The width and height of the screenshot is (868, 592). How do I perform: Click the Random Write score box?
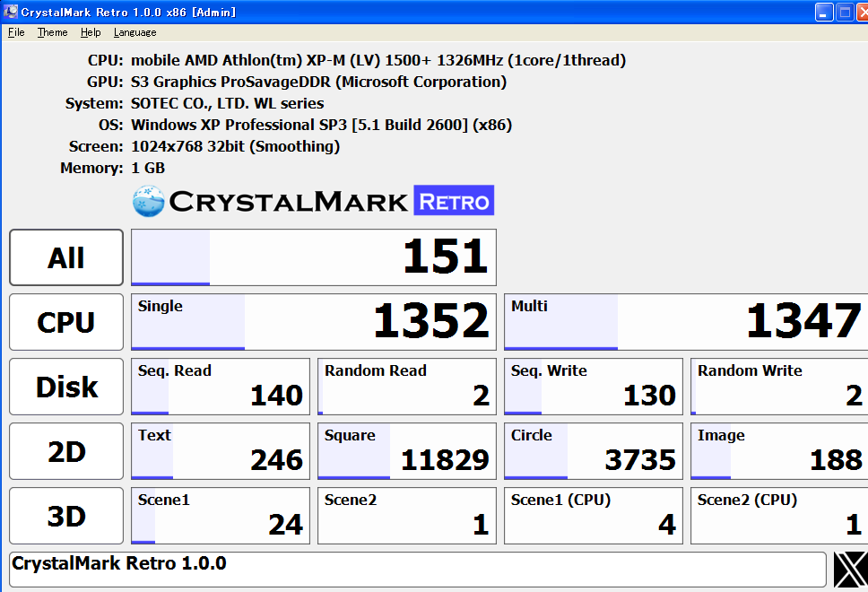coord(779,387)
